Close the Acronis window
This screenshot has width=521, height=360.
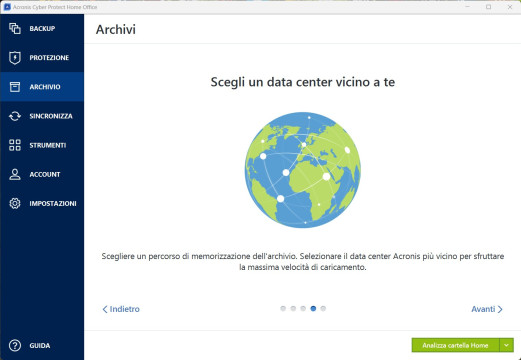pos(510,7)
